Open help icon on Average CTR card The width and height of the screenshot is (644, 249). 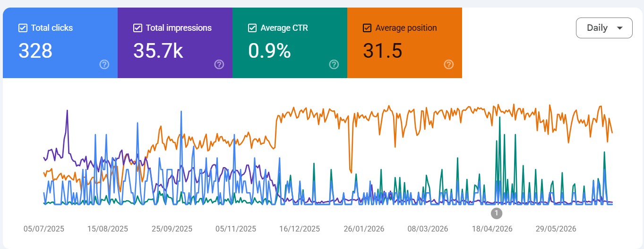[334, 64]
